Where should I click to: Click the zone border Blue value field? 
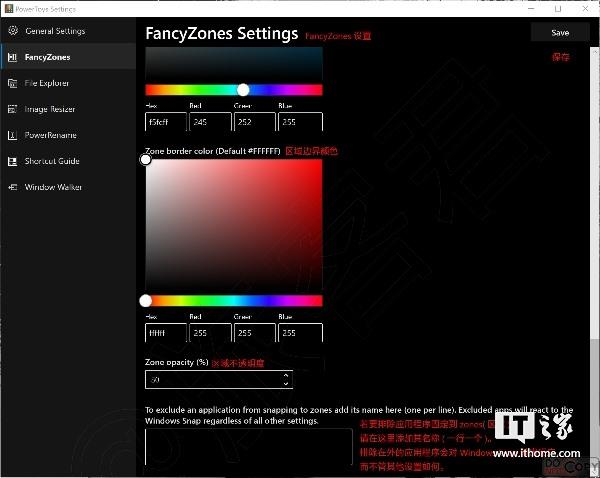[300, 333]
